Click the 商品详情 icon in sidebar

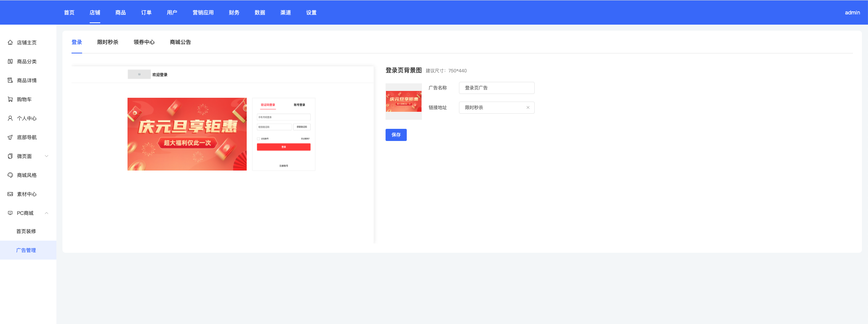point(10,80)
